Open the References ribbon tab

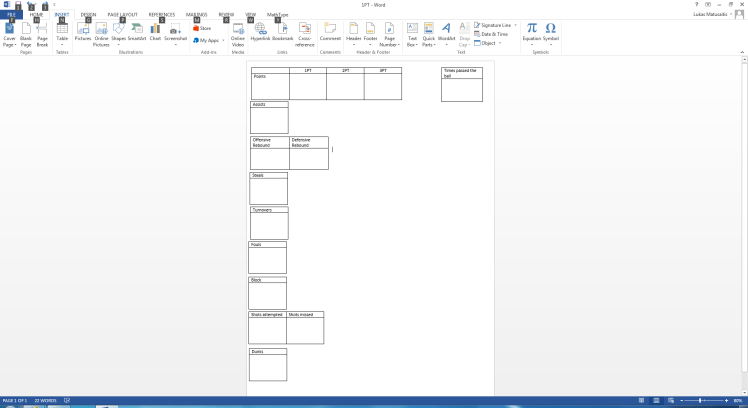161,15
